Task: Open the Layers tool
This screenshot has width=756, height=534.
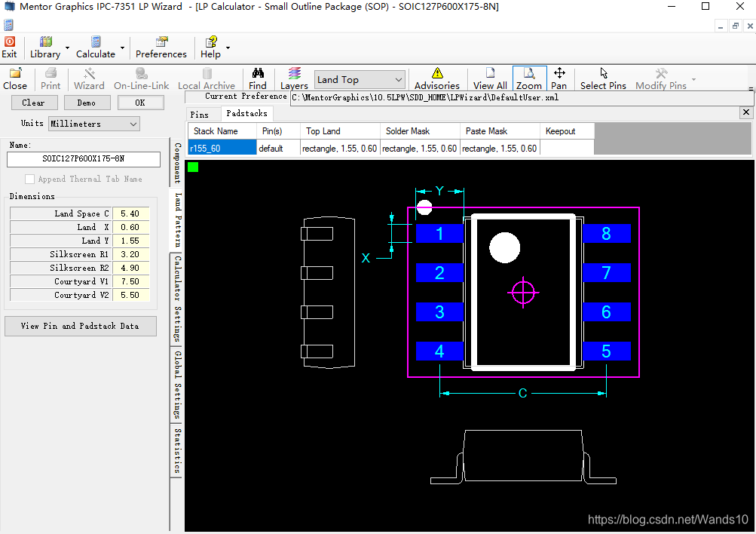Action: [294, 78]
